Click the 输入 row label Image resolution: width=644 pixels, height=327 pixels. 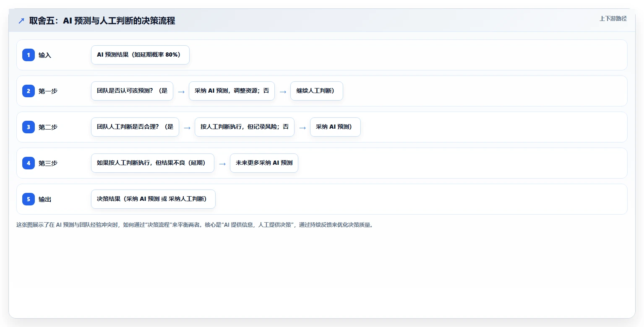(x=45, y=55)
